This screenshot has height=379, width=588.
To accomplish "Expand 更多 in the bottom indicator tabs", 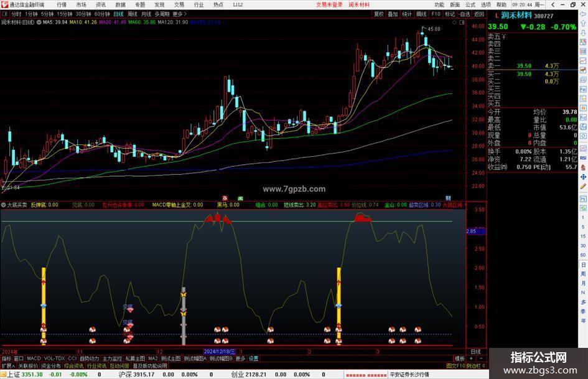I will click(x=240, y=358).
